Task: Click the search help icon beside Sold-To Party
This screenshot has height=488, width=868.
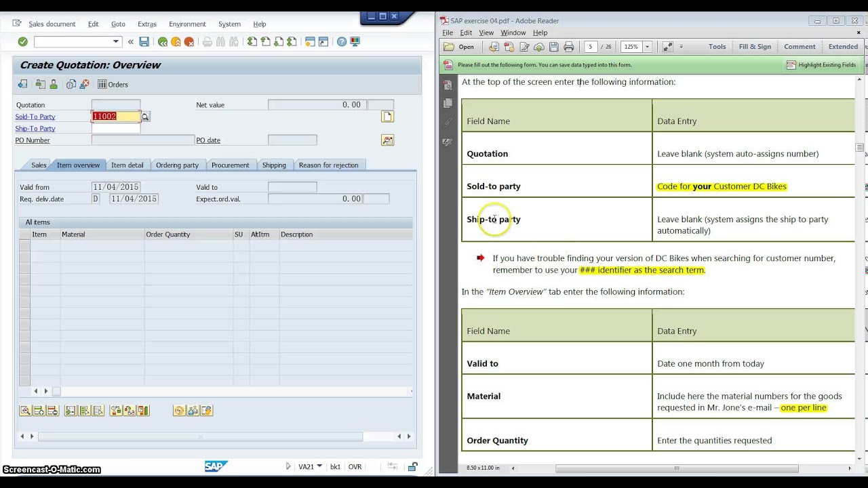Action: (x=145, y=117)
